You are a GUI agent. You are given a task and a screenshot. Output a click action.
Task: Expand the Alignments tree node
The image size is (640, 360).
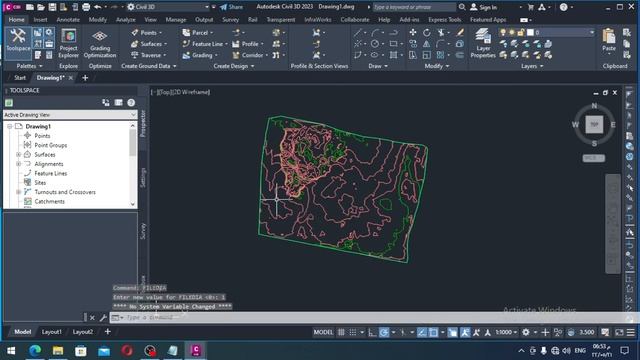click(18, 164)
